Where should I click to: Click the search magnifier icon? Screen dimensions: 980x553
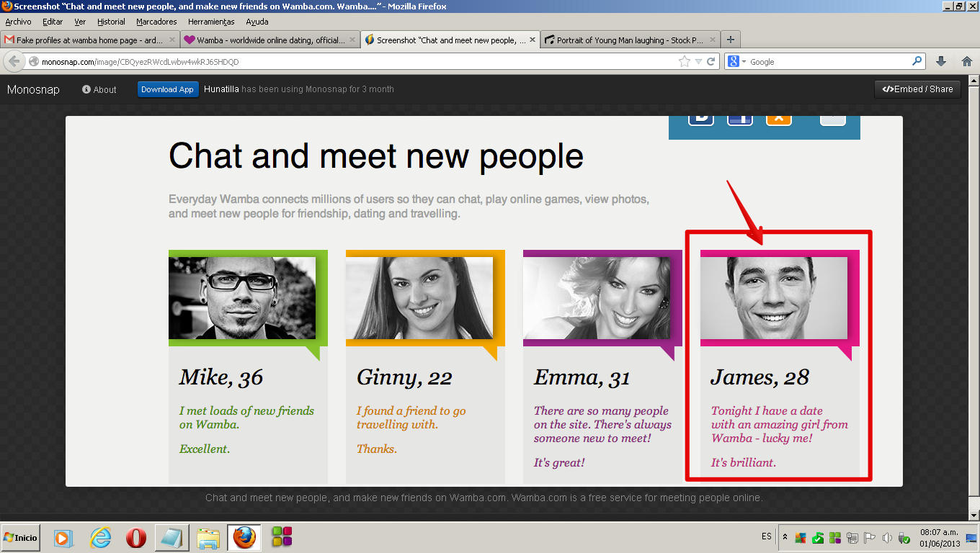click(x=917, y=62)
